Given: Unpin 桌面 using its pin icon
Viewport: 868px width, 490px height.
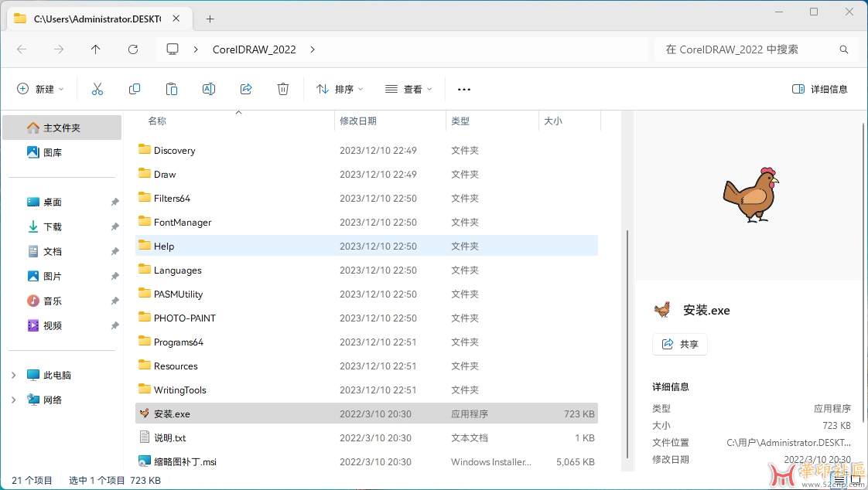Looking at the screenshot, I should click(x=114, y=202).
